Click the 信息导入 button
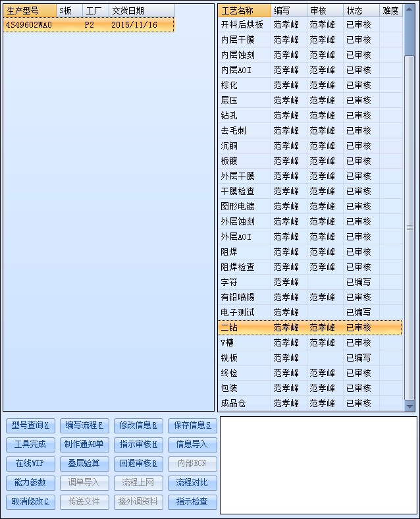Image resolution: width=420 pixels, height=519 pixels. click(x=192, y=445)
